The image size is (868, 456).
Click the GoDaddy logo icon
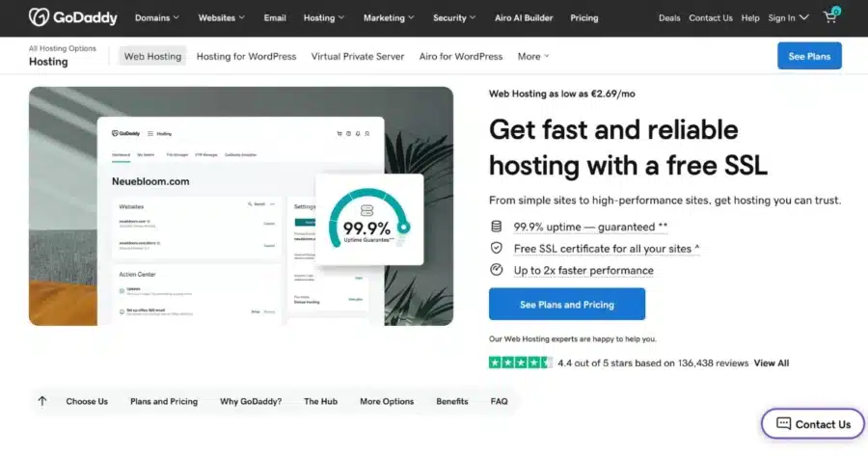coord(39,17)
